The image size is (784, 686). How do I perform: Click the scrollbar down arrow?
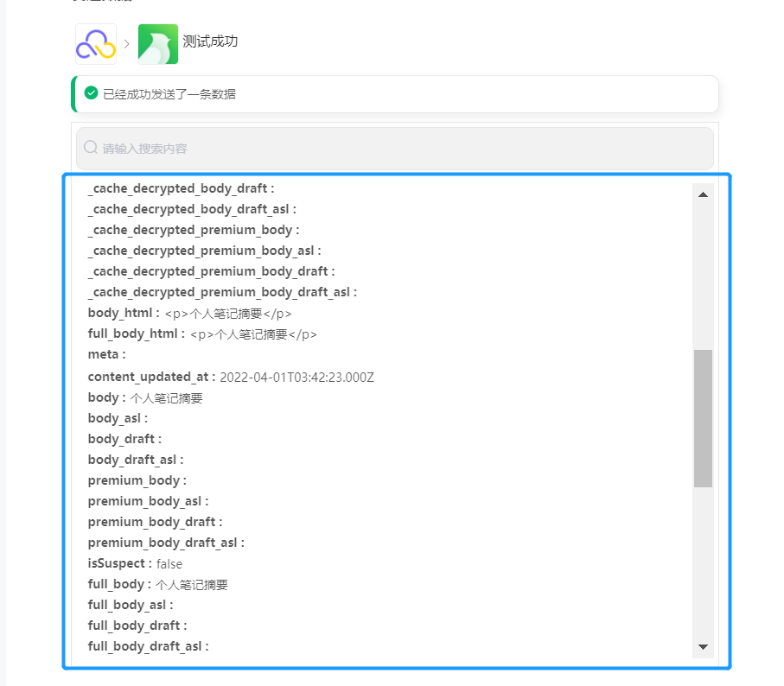703,646
